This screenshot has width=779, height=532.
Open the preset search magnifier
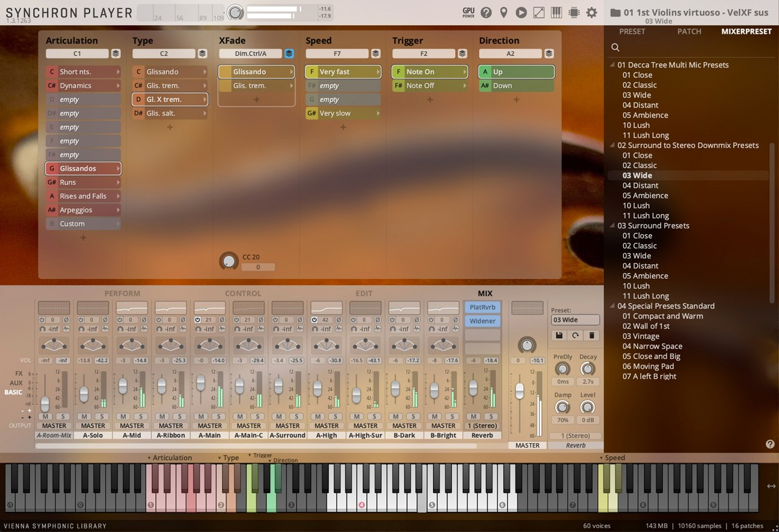[x=614, y=47]
